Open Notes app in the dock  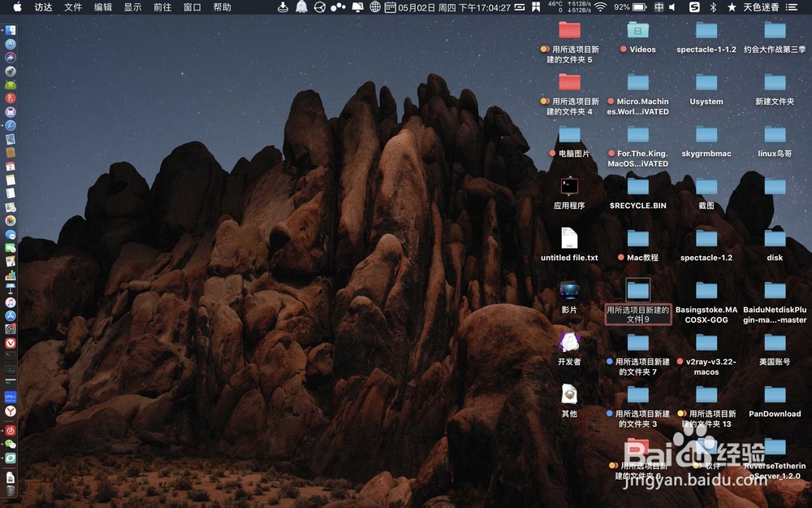point(11,180)
